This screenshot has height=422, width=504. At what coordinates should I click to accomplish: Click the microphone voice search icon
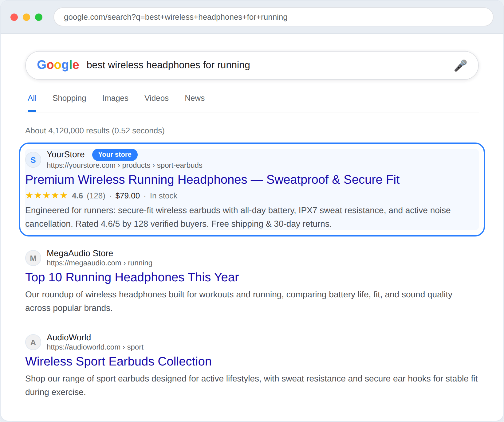[x=460, y=65]
